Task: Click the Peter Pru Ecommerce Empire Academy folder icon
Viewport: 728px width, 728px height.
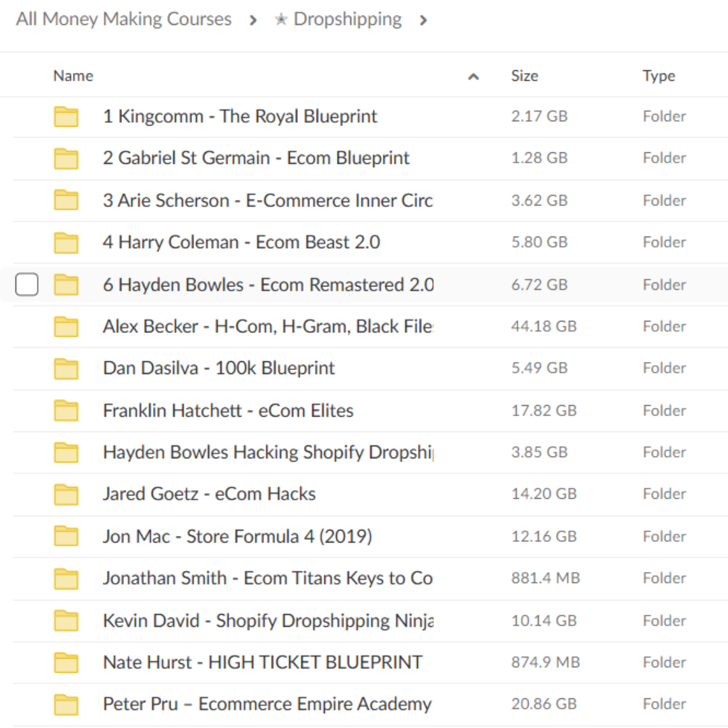Action: (x=65, y=704)
